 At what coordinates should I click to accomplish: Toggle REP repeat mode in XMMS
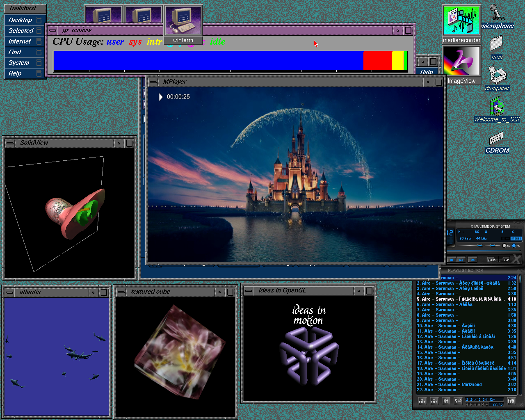(504, 260)
